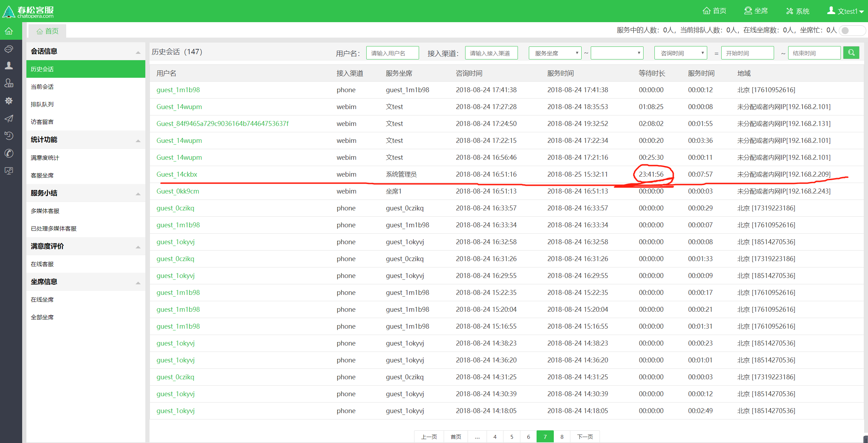Open the chat bubble icon in sidebar
This screenshot has width=868, height=443.
coord(9,49)
